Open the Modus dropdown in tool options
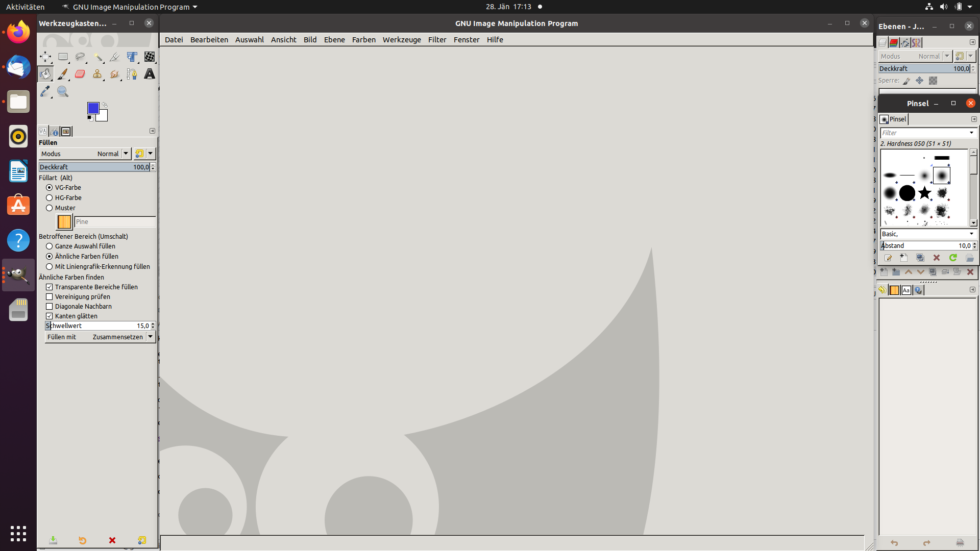Image resolution: width=980 pixels, height=551 pixels. (x=126, y=154)
